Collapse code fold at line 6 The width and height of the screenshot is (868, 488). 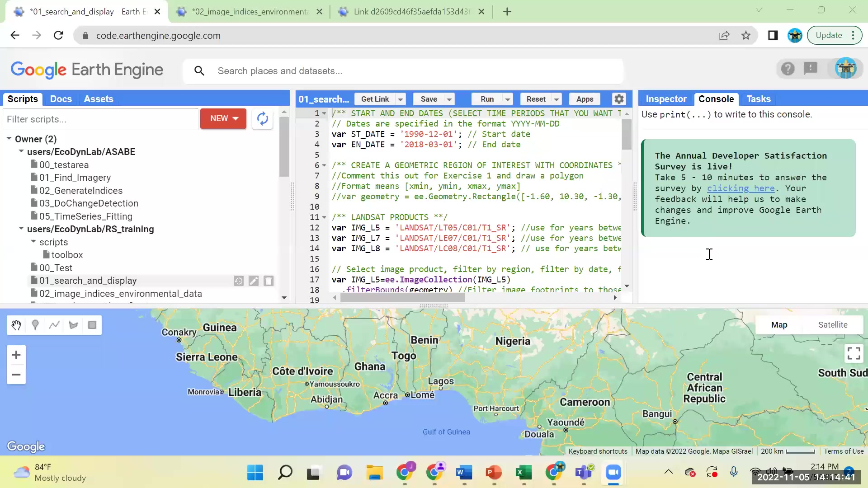click(324, 165)
